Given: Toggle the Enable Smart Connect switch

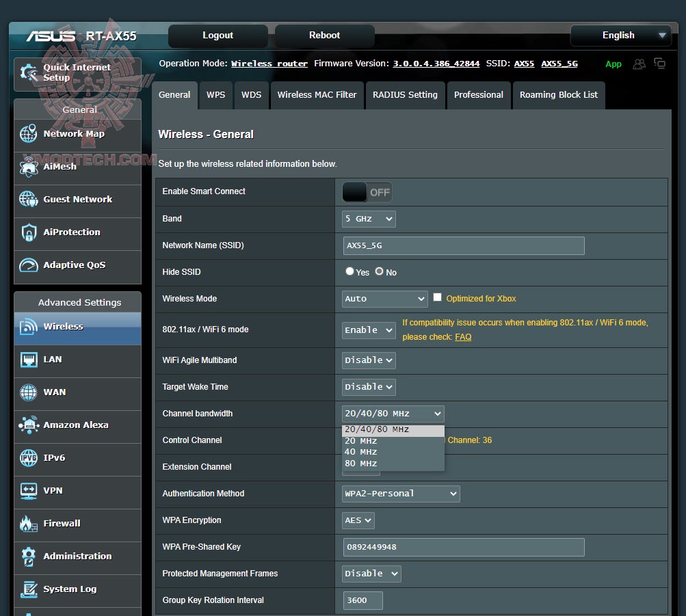Looking at the screenshot, I should (x=367, y=192).
